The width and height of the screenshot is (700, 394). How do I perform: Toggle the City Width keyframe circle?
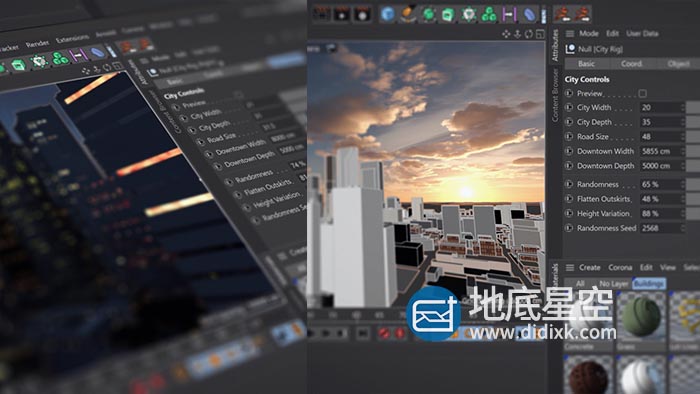(569, 107)
